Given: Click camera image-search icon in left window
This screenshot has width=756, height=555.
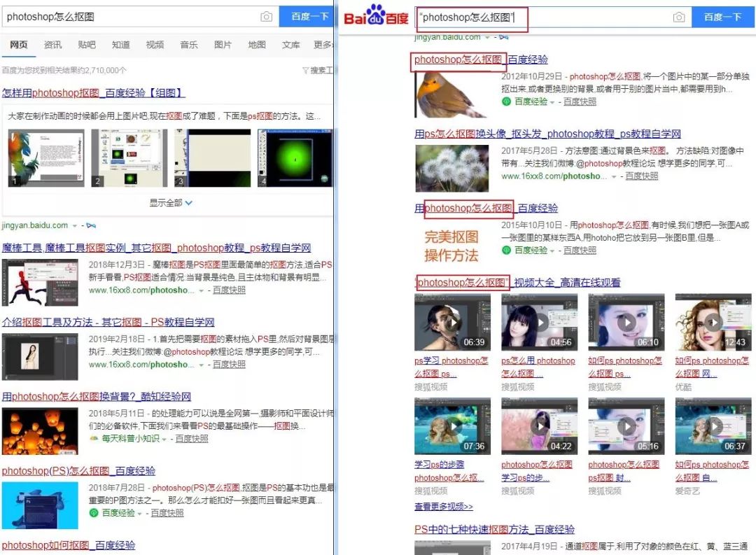Looking at the screenshot, I should point(266,17).
